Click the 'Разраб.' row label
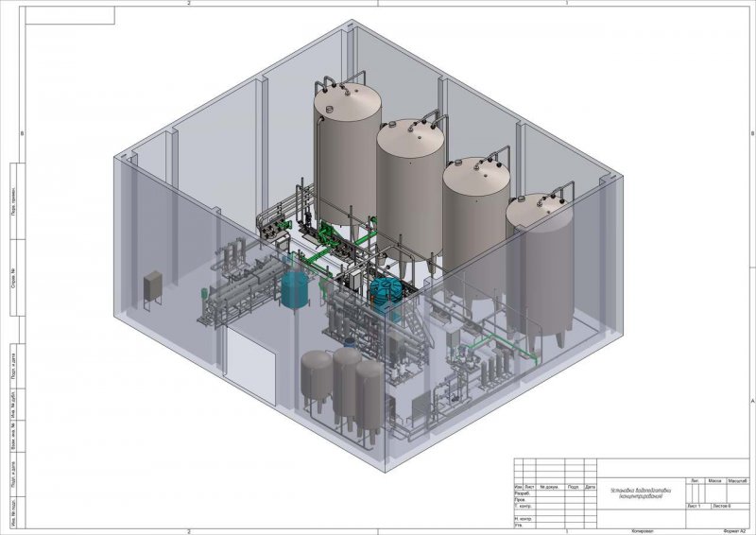756x535 pixels. [x=523, y=493]
